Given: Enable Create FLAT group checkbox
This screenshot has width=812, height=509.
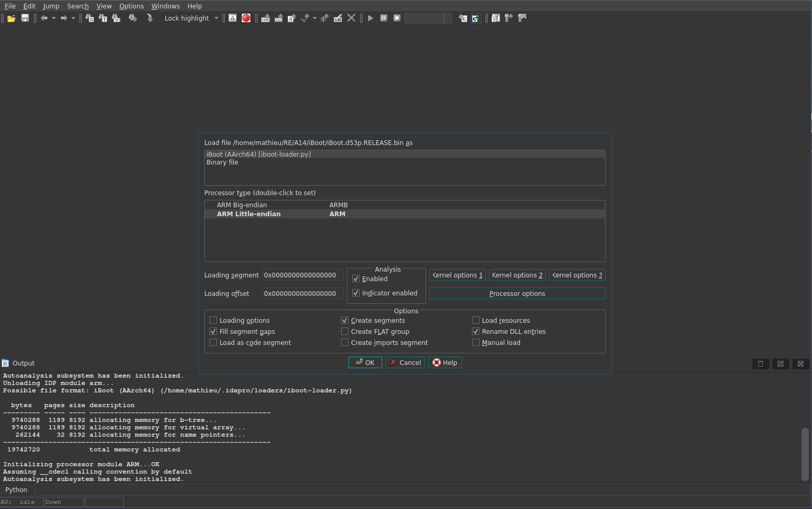Looking at the screenshot, I should tap(345, 331).
